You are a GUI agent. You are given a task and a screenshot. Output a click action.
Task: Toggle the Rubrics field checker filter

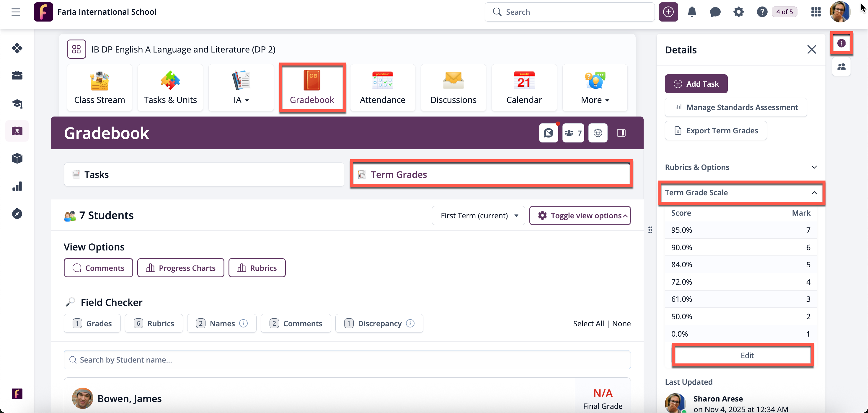pyautogui.click(x=154, y=323)
